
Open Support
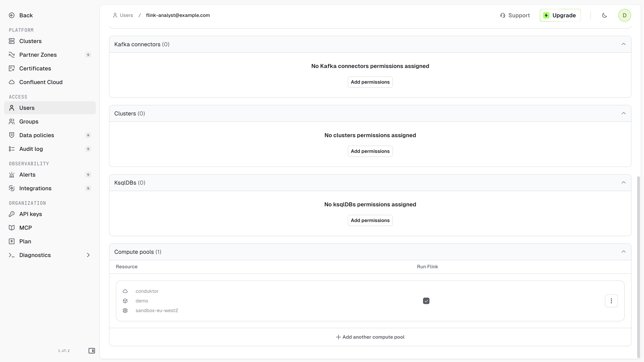515,15
